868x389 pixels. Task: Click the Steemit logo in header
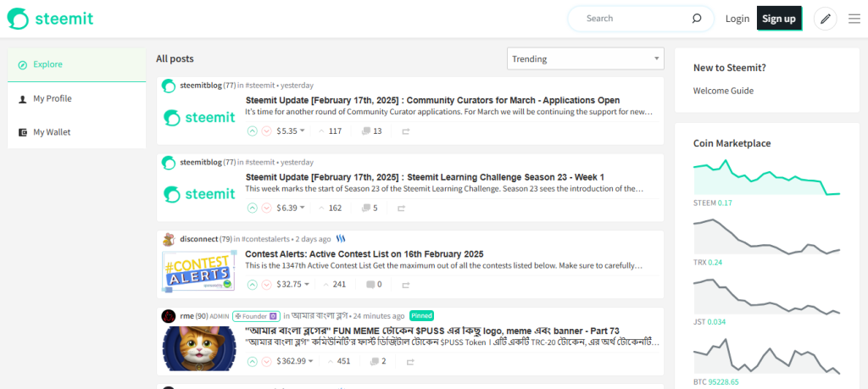click(51, 19)
